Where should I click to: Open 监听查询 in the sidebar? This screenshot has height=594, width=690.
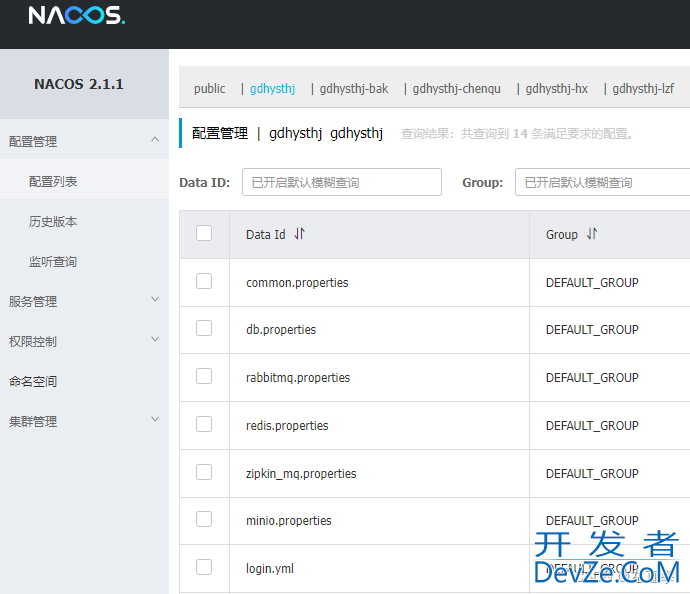[x=53, y=262]
